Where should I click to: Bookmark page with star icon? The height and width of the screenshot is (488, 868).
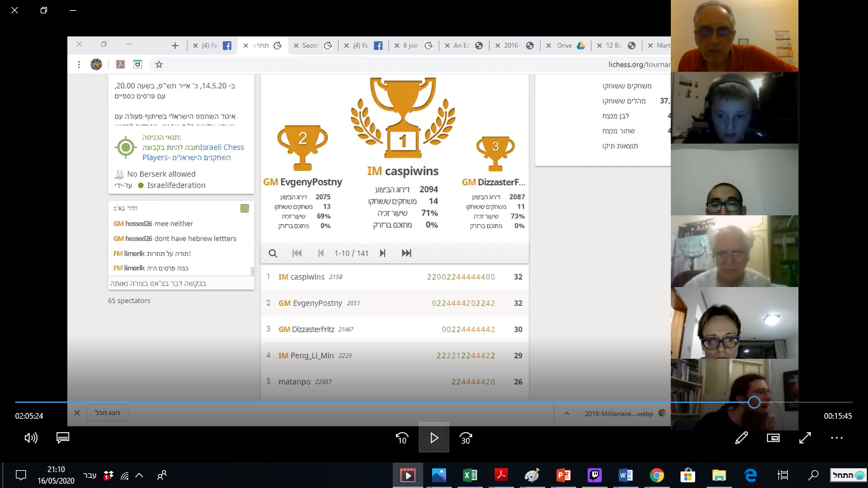click(x=159, y=64)
